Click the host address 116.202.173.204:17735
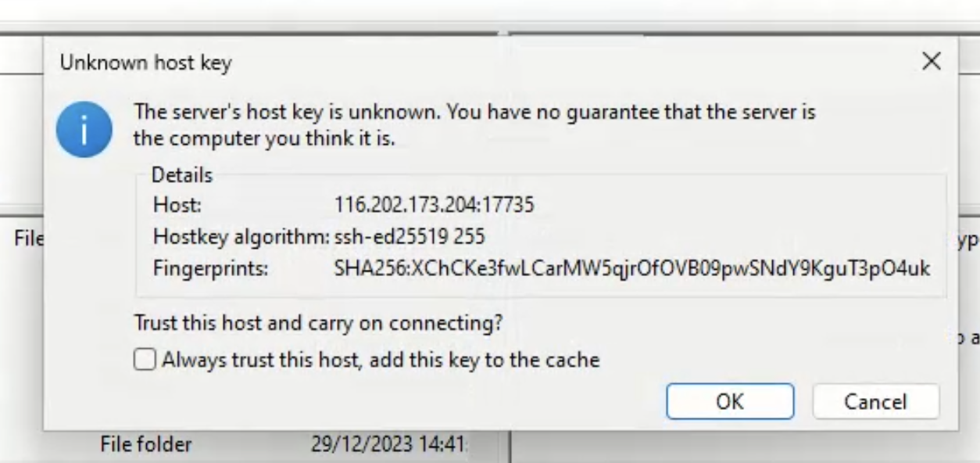Viewport: 980px width, 463px height. (434, 206)
